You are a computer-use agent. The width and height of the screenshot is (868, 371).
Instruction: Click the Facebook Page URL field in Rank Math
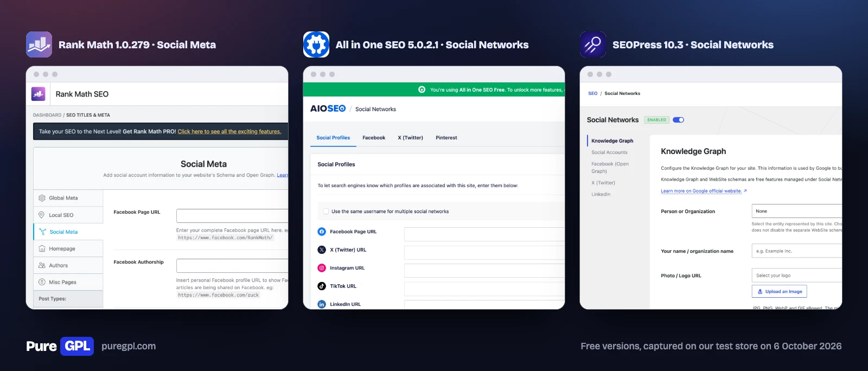pos(232,215)
